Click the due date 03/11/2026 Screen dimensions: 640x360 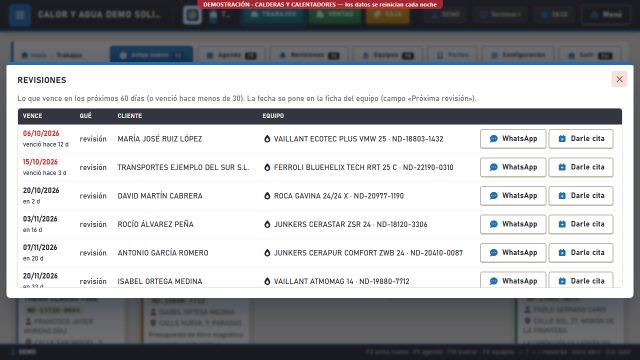point(40,219)
